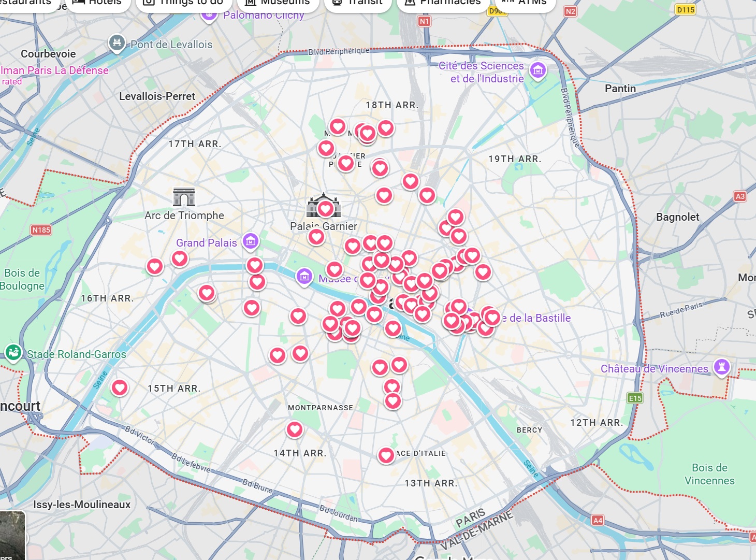Viewport: 756px width, 560px height.
Task: Show Pharmacies using the top chip
Action: coord(442,3)
